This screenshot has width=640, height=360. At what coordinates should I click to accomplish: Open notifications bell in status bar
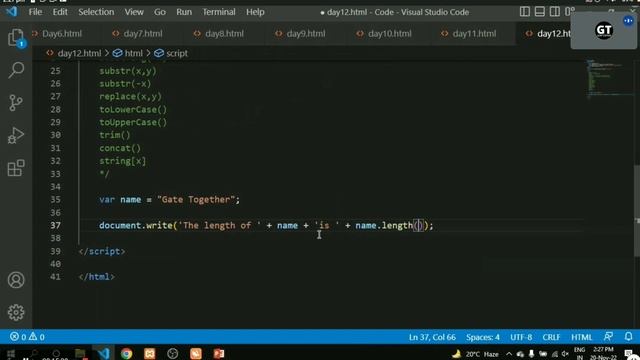click(x=629, y=337)
